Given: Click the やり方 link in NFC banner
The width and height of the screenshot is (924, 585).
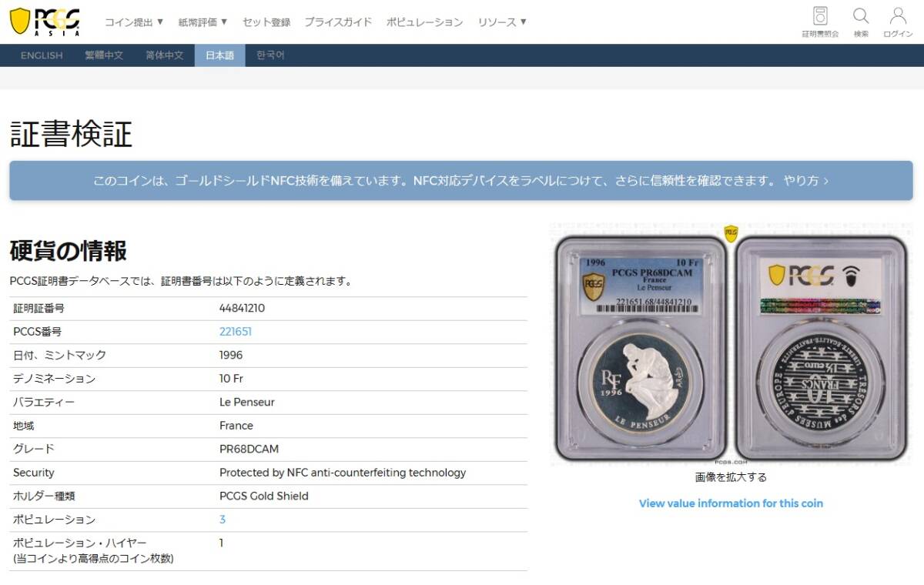Looking at the screenshot, I should click(806, 181).
